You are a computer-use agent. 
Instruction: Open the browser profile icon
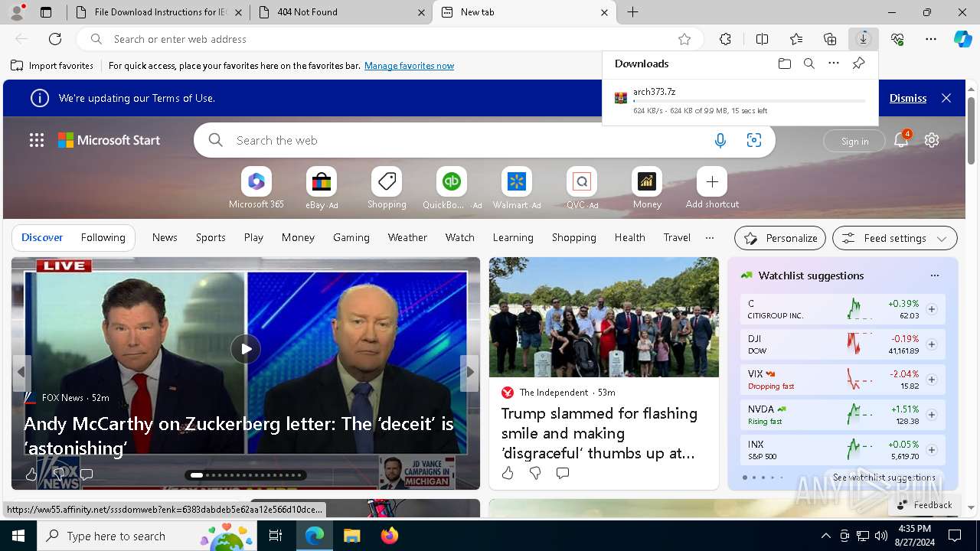(x=17, y=12)
